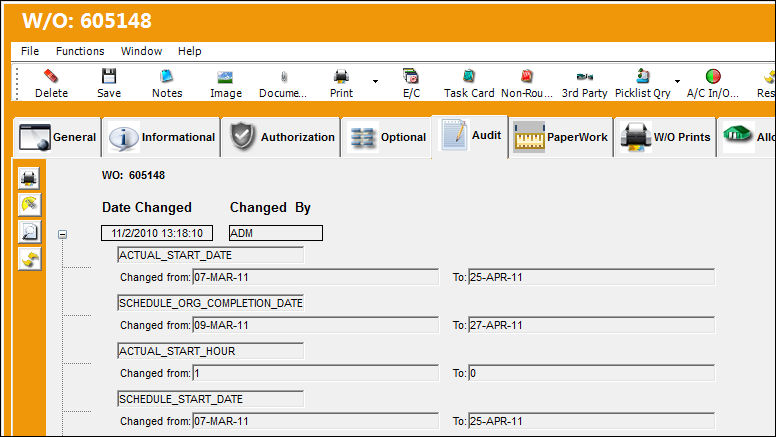This screenshot has height=437, width=776.
Task: Click ACTUAL_START_DATE To 25-APR-11 field
Action: pos(591,277)
